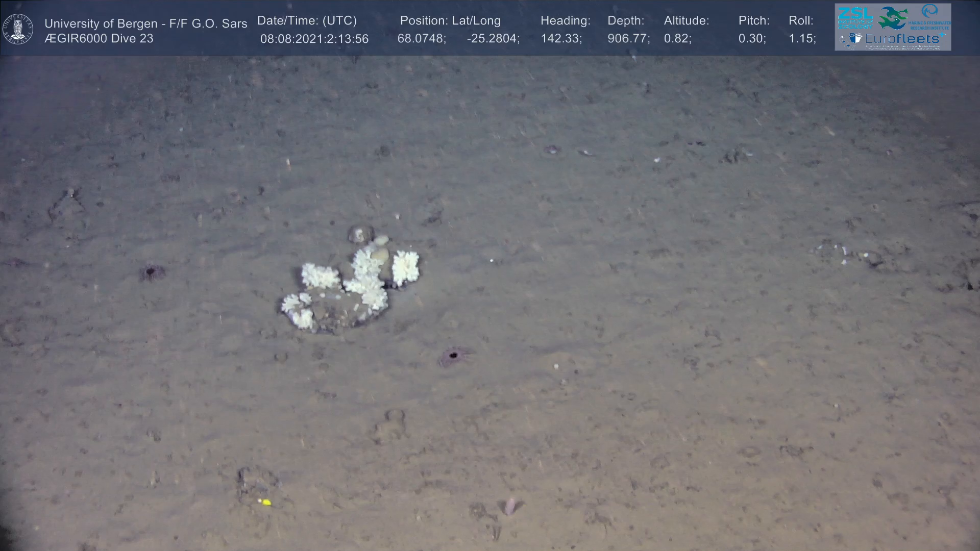Click the heading value 142.33
Image resolution: width=980 pixels, height=551 pixels.
[x=561, y=39]
